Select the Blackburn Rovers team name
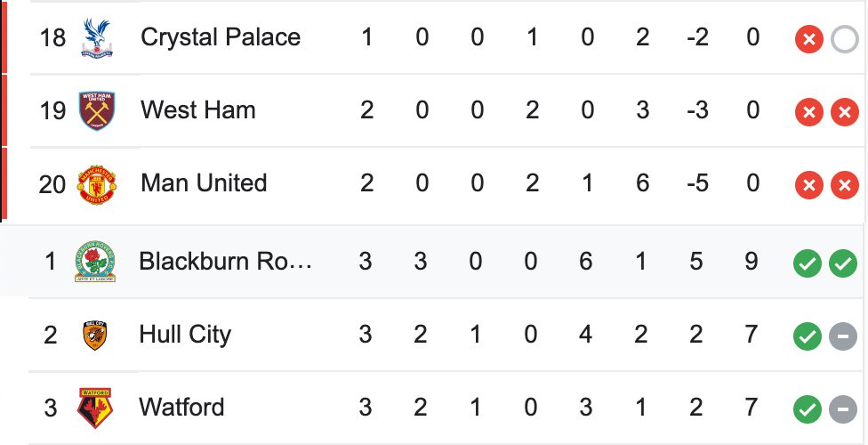Viewport: 868px width, 445px height. tap(226, 262)
